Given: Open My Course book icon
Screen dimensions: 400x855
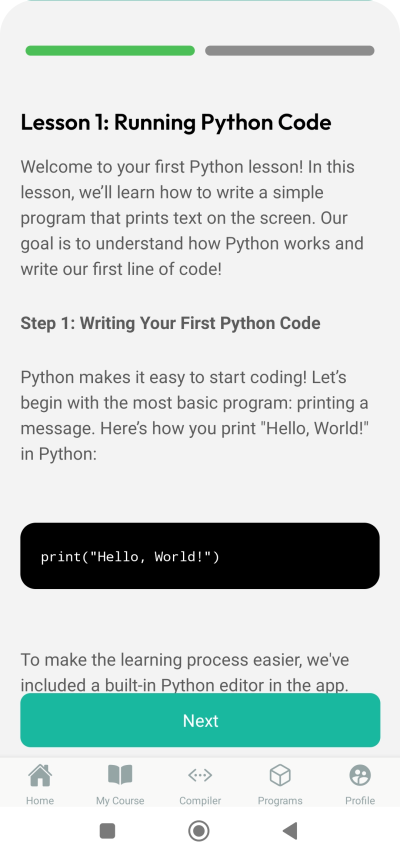Looking at the screenshot, I should point(120,775).
